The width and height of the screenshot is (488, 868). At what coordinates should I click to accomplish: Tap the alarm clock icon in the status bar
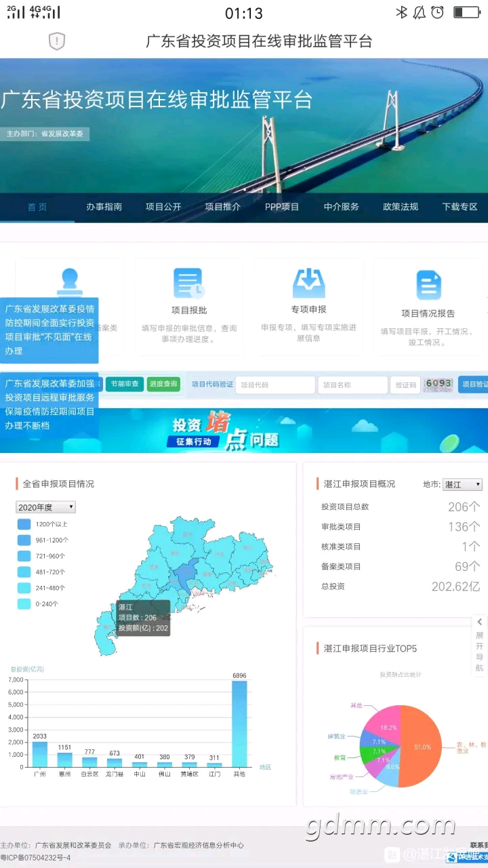[x=438, y=13]
